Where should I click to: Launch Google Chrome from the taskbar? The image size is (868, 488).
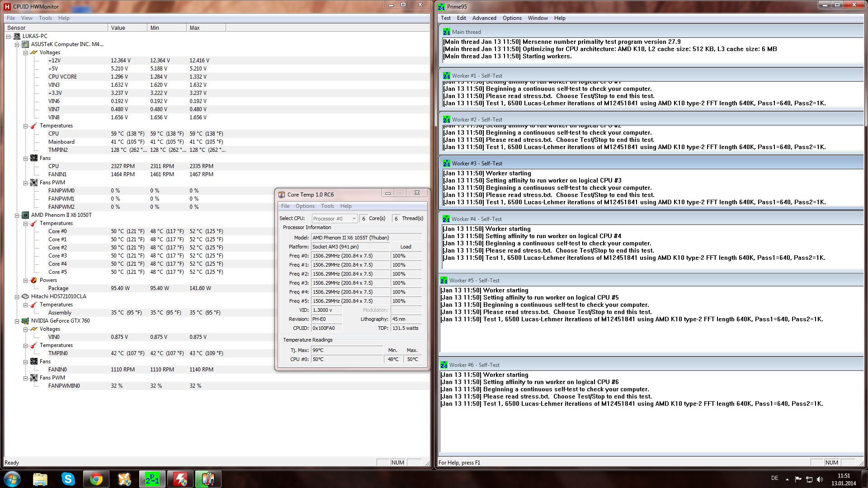click(96, 479)
